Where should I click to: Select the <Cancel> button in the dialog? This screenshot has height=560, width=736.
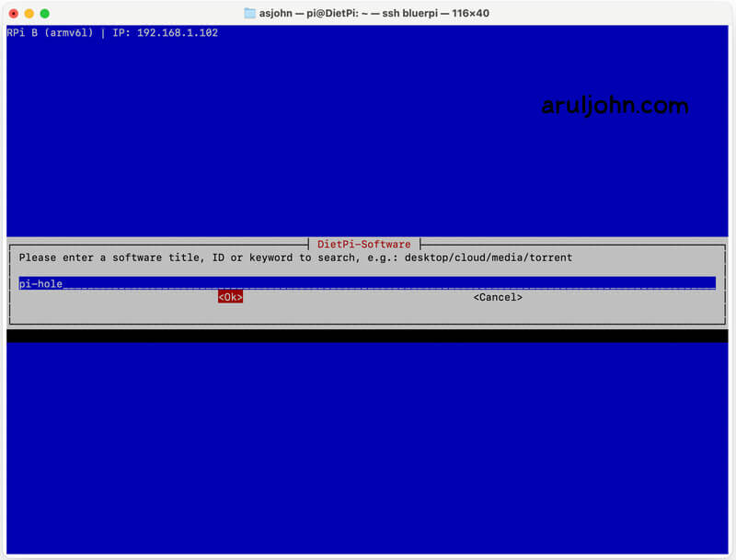point(498,297)
